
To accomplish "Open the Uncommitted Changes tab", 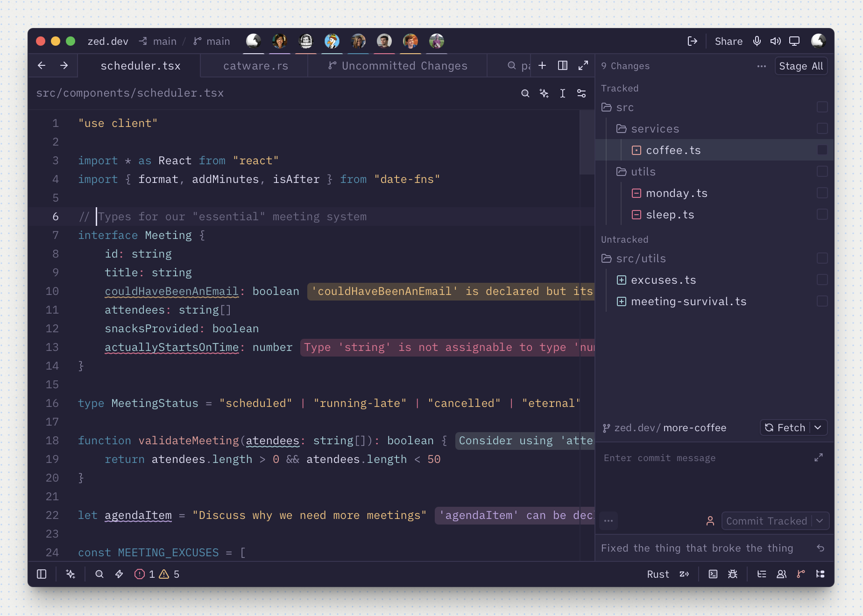I will coord(397,66).
